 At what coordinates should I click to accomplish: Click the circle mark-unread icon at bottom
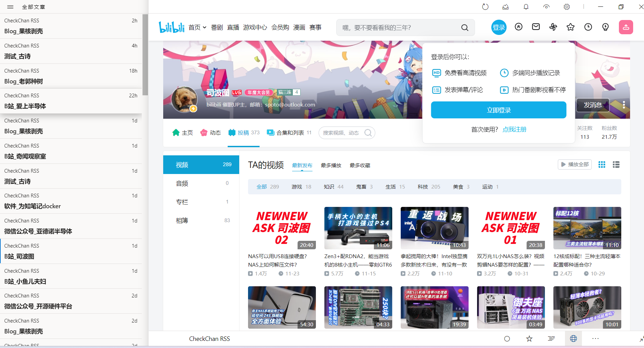tap(507, 339)
